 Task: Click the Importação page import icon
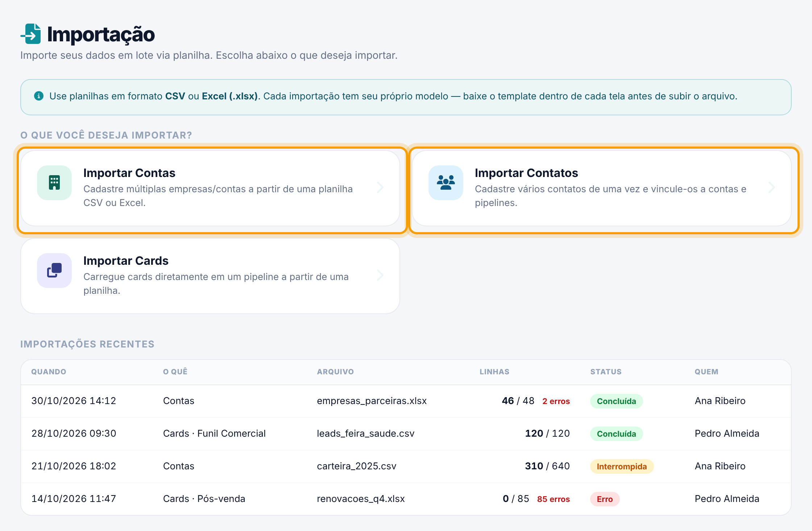click(31, 34)
